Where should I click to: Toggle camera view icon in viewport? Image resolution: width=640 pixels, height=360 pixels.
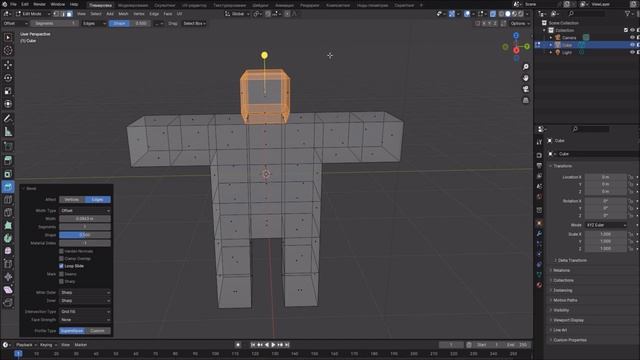[x=526, y=89]
